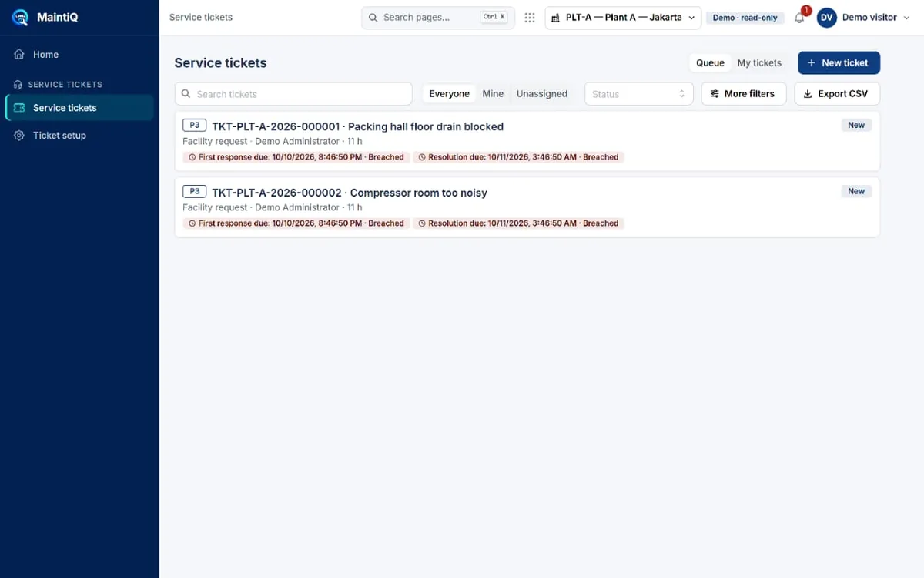This screenshot has height=578, width=924.
Task: Open the plant selector PLT-A Jakarta
Action: (x=623, y=18)
